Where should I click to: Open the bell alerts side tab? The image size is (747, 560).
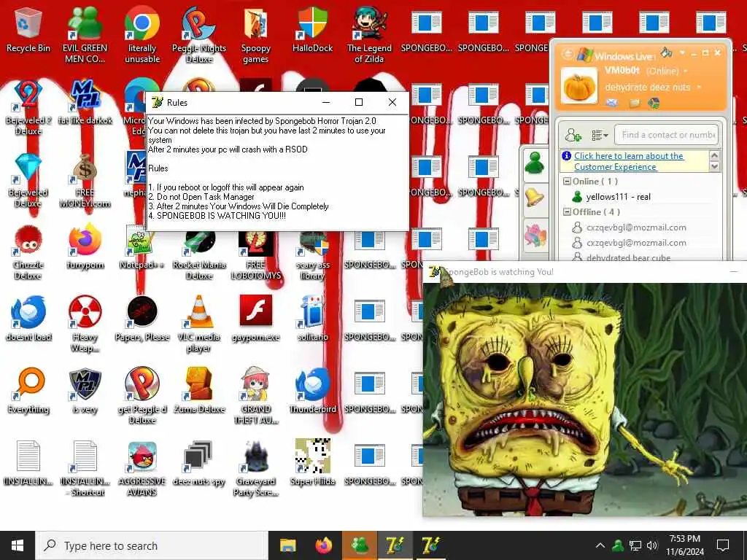click(x=535, y=198)
